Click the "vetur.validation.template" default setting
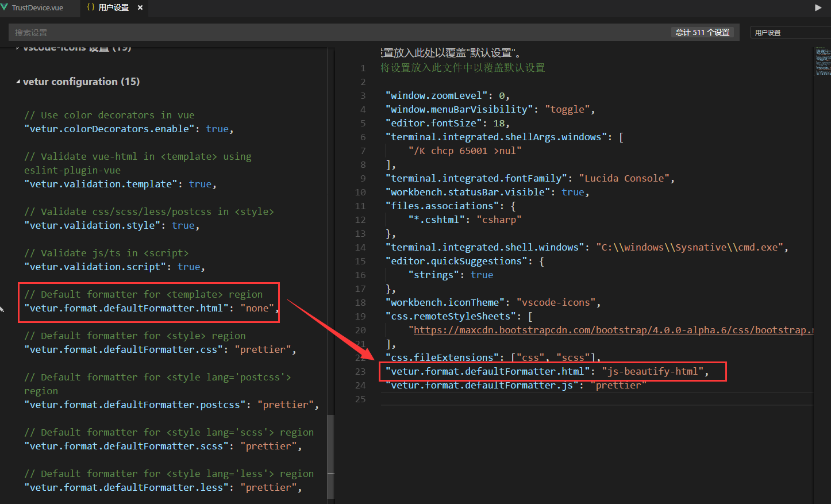 pyautogui.click(x=120, y=184)
